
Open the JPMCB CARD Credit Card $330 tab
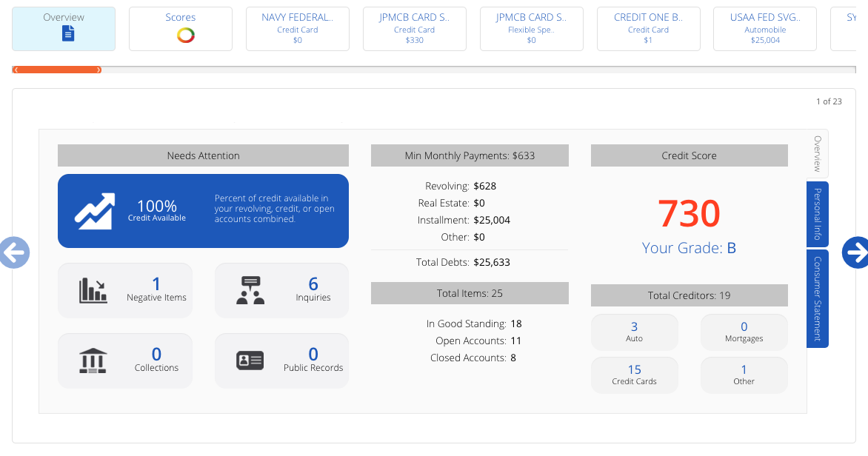click(414, 29)
